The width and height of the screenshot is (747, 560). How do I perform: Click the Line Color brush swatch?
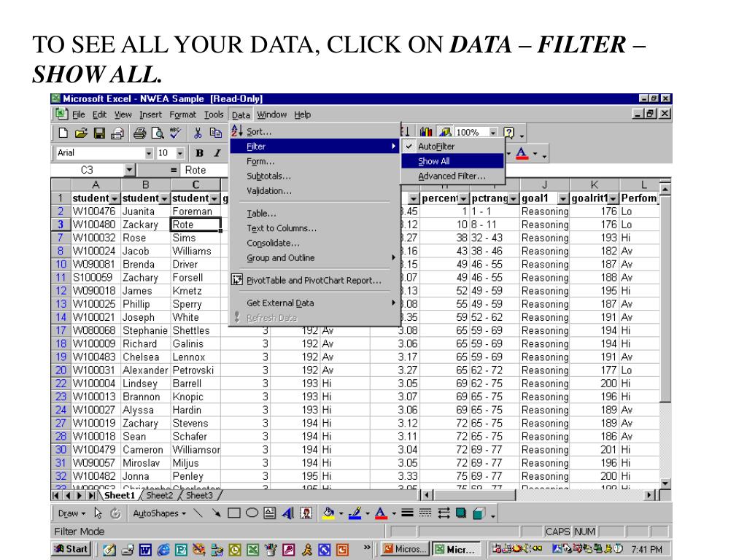[355, 513]
